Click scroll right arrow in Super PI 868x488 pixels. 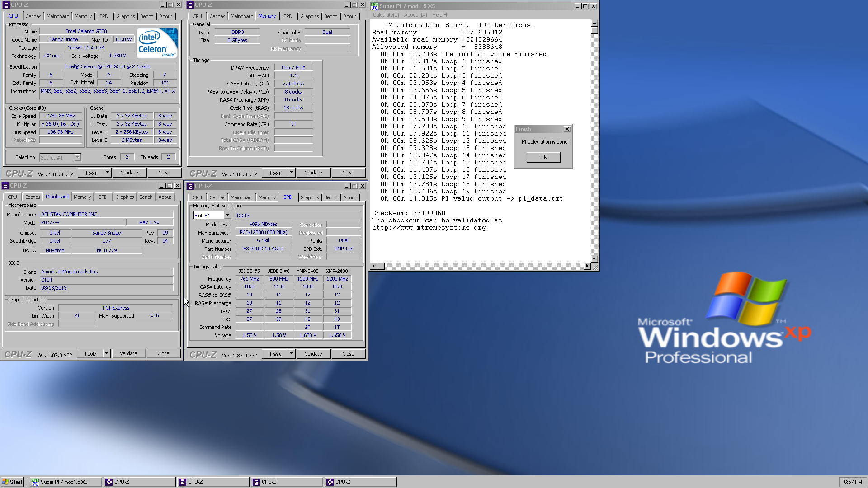click(x=587, y=266)
